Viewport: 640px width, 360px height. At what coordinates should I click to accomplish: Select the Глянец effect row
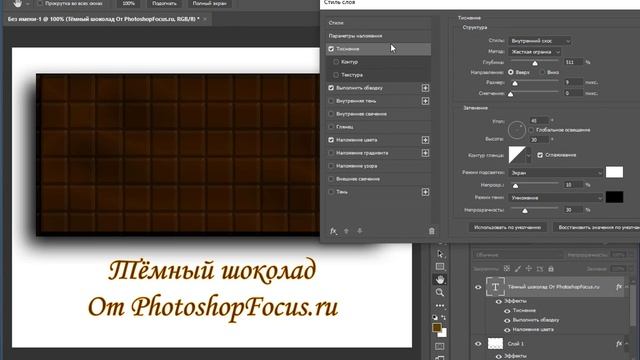pyautogui.click(x=378, y=127)
